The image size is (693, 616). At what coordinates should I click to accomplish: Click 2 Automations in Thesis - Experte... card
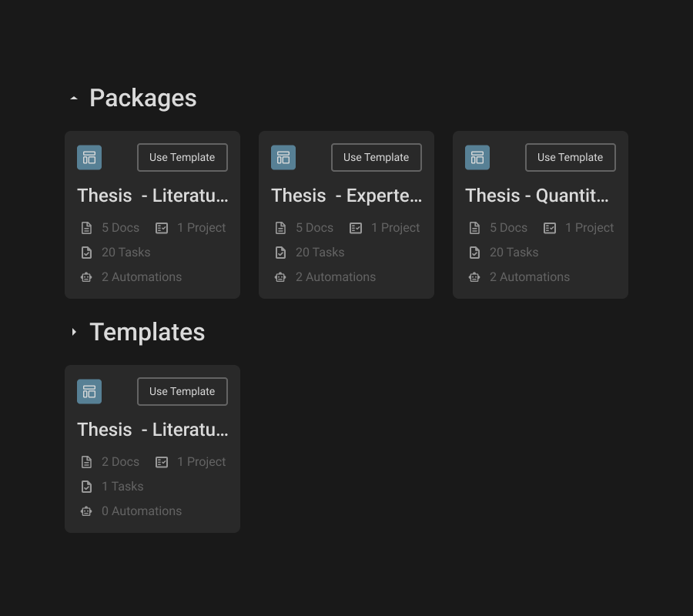pos(336,277)
